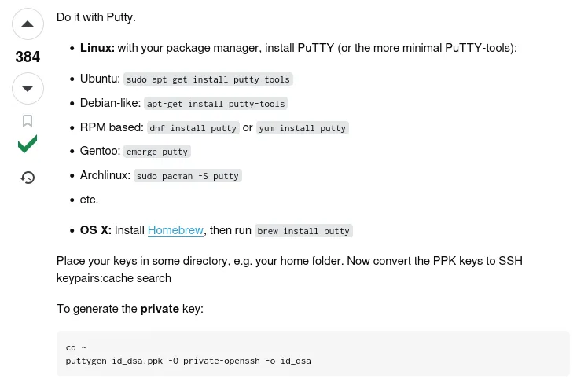Click the bold OS X: label
The width and height of the screenshot is (588, 385).
coord(96,230)
